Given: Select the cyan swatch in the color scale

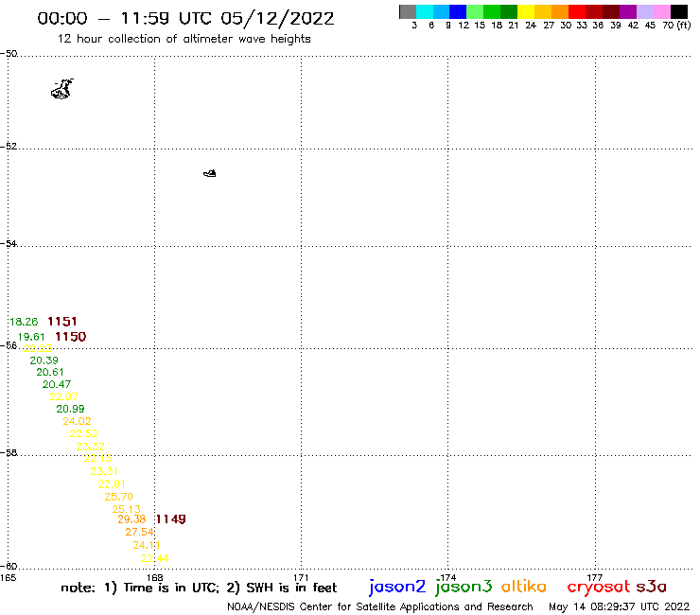Looking at the screenshot, I should (425, 11).
